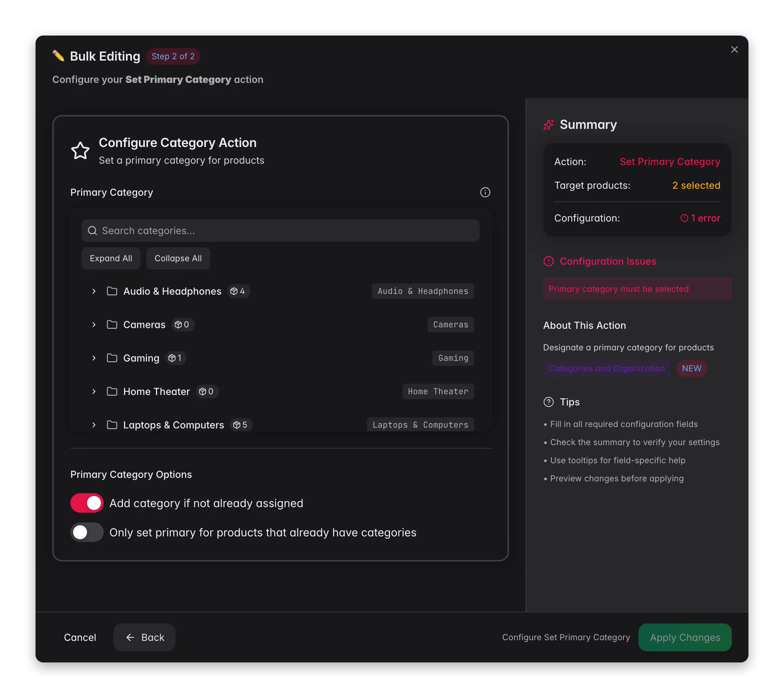The image size is (784, 698).
Task: Click the Step 2 of 2 badge
Action: coord(173,56)
